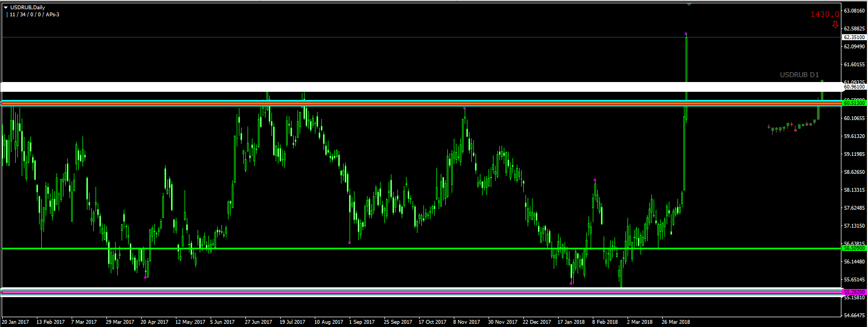Viewport: 868px width, 327px height.
Task: Click the 1 Sep 2017 date label
Action: coord(362,322)
